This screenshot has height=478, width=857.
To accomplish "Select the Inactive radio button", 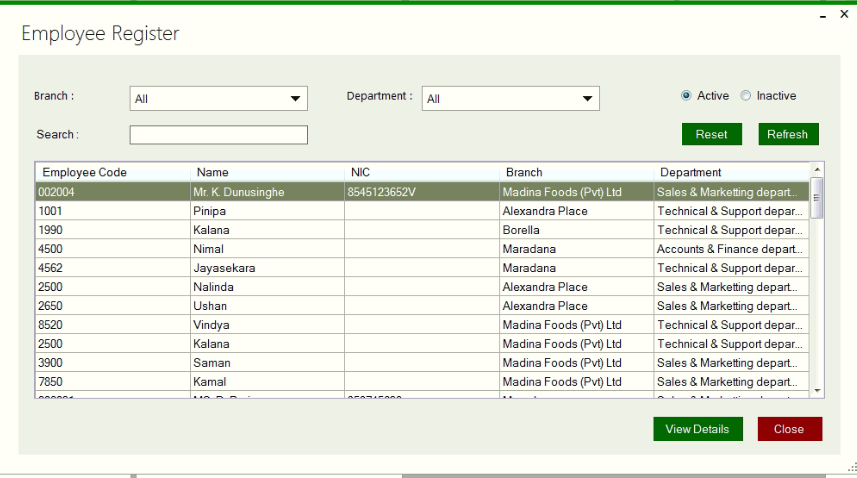I will (x=746, y=96).
